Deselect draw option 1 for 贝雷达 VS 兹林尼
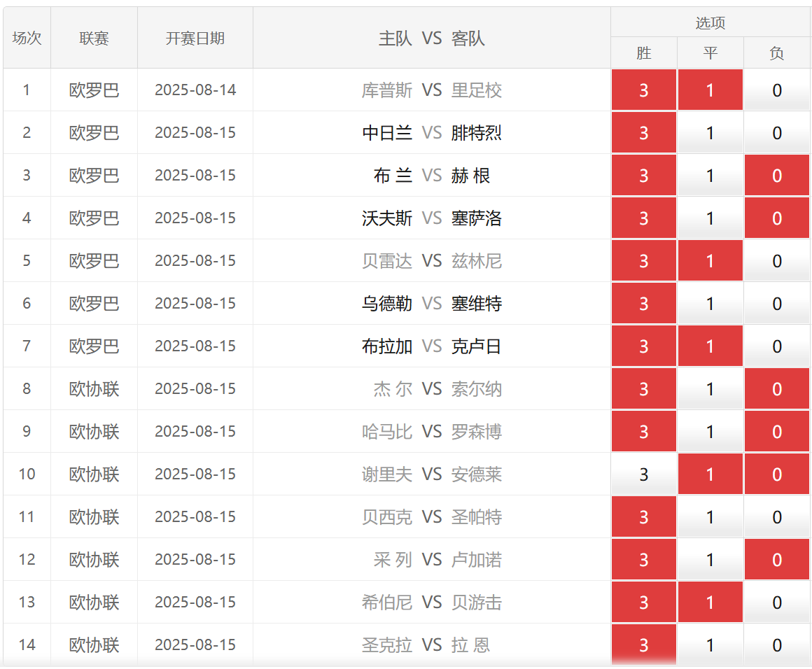The height and width of the screenshot is (669, 812). (x=710, y=260)
